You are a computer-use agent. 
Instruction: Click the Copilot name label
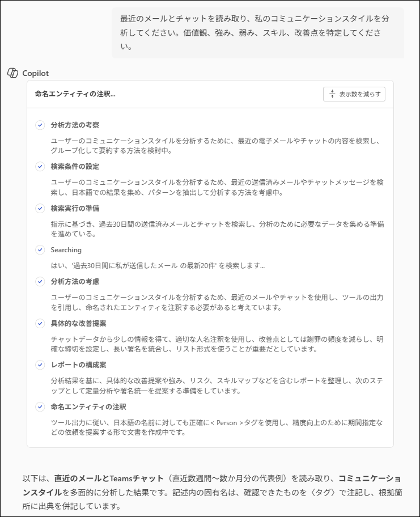coord(35,73)
